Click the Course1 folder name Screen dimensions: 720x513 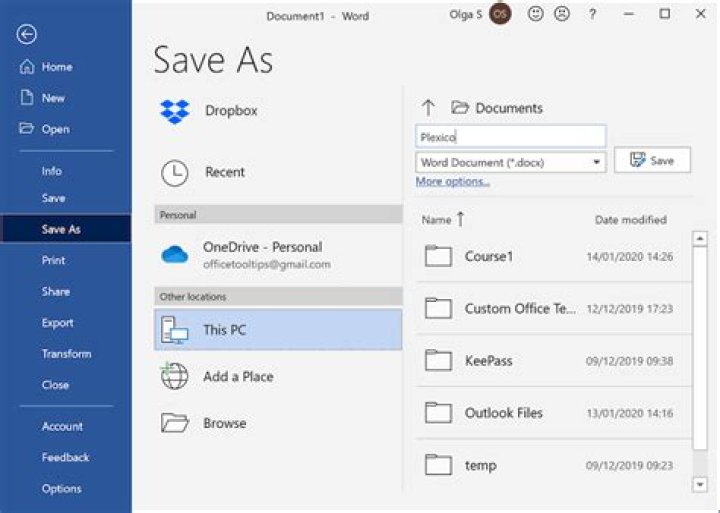489,256
